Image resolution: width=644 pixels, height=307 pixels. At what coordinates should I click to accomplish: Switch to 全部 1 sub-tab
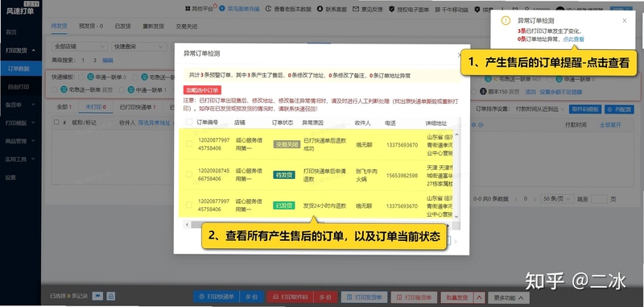pyautogui.click(x=64, y=107)
